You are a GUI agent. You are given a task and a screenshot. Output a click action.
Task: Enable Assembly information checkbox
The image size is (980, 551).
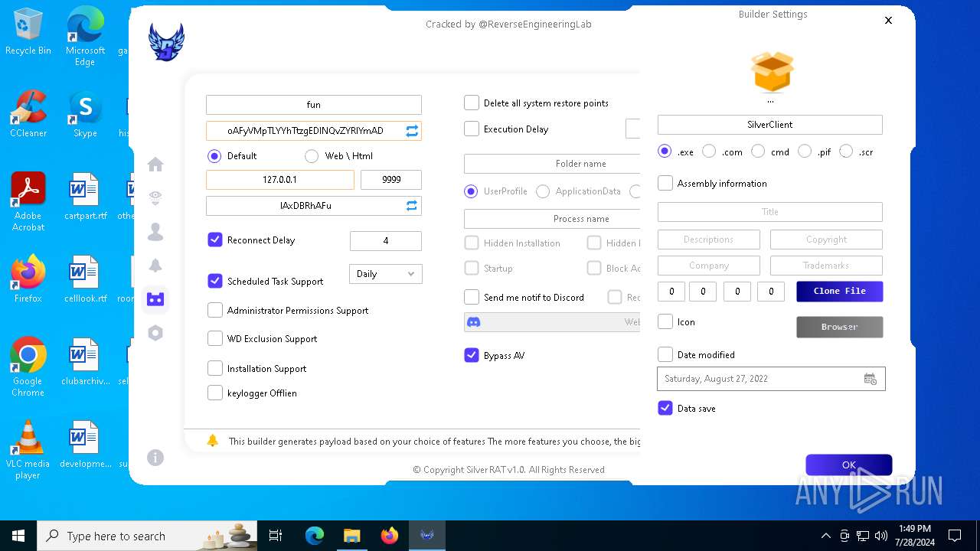tap(665, 183)
